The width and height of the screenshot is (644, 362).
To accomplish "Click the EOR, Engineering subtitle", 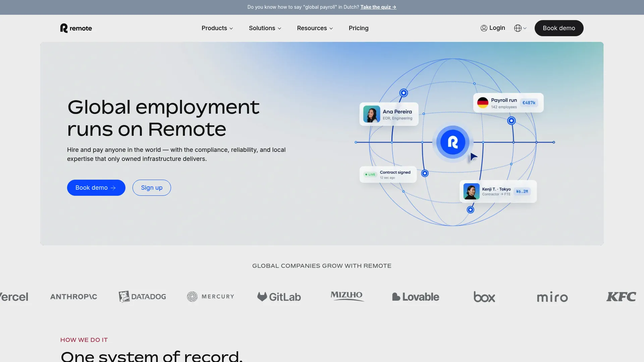I will coord(397,118).
